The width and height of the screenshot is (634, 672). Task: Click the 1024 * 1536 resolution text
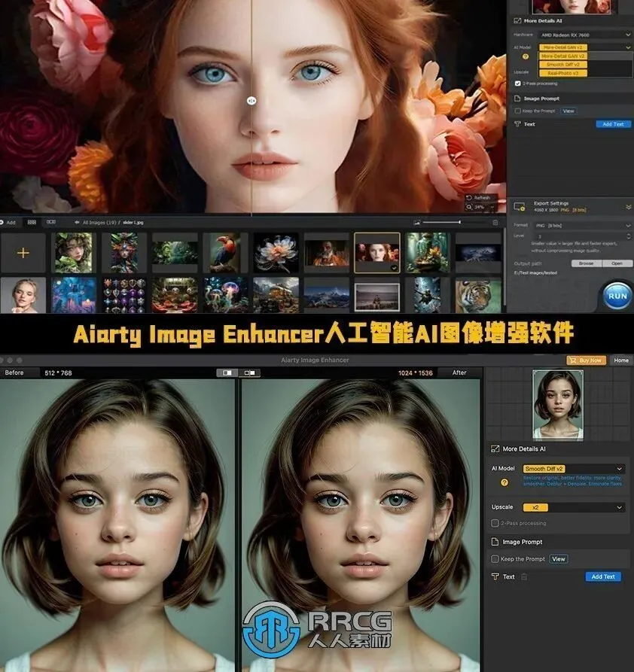tap(415, 372)
